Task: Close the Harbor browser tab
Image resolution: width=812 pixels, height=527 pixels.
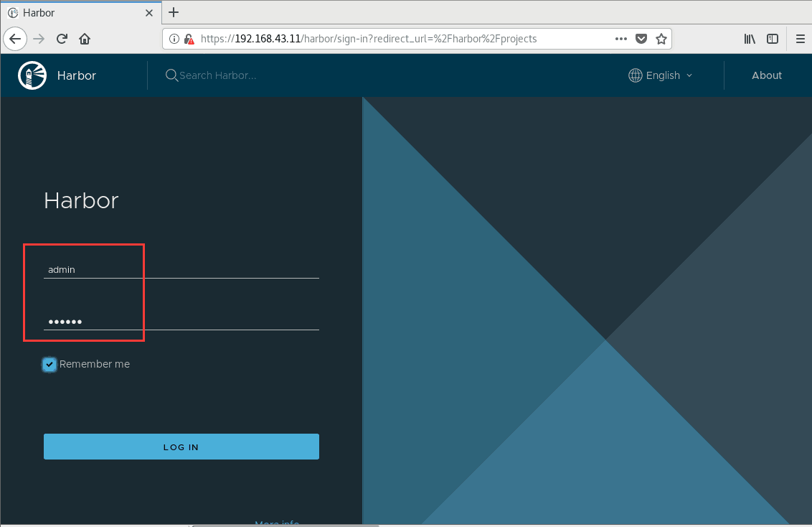Action: coord(149,13)
